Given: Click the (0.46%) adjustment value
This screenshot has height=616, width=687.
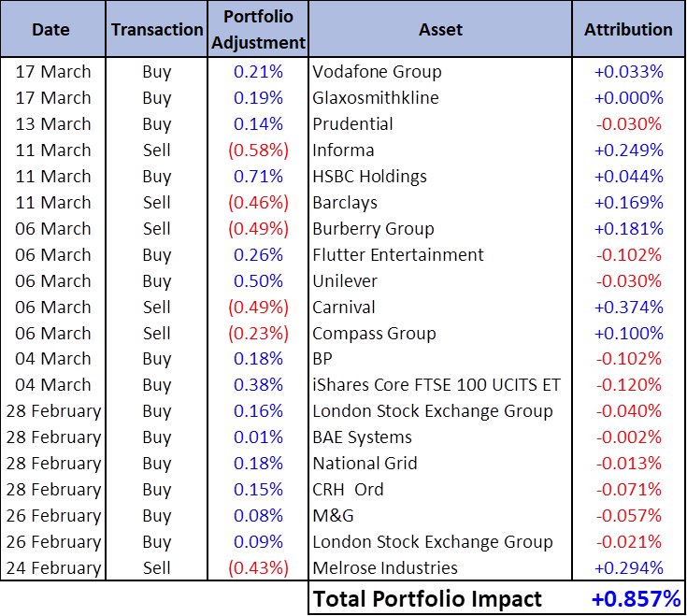Looking at the screenshot, I should [x=258, y=203].
